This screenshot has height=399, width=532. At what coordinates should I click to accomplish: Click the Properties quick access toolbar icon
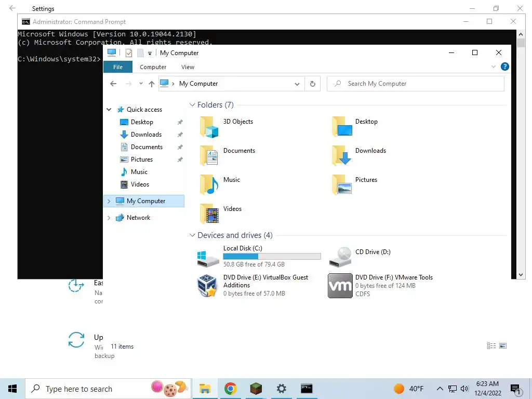tap(129, 53)
